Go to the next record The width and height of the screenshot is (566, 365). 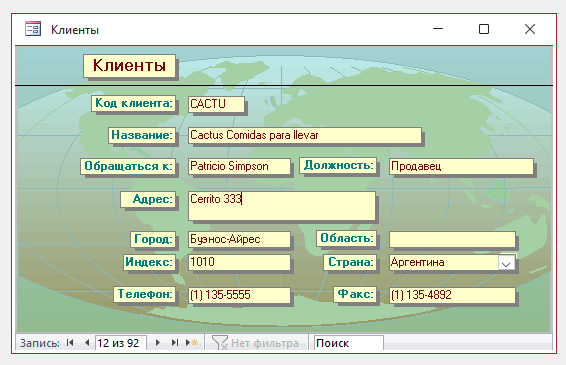[x=157, y=343]
